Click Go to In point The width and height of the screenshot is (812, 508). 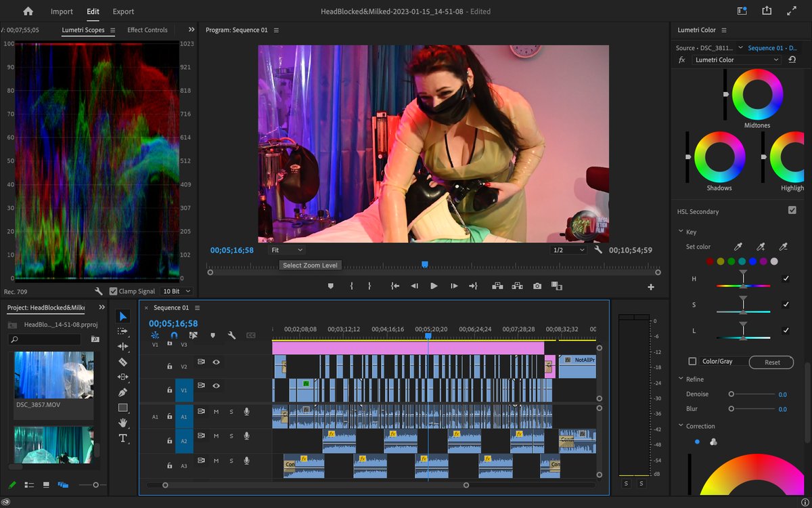point(395,286)
